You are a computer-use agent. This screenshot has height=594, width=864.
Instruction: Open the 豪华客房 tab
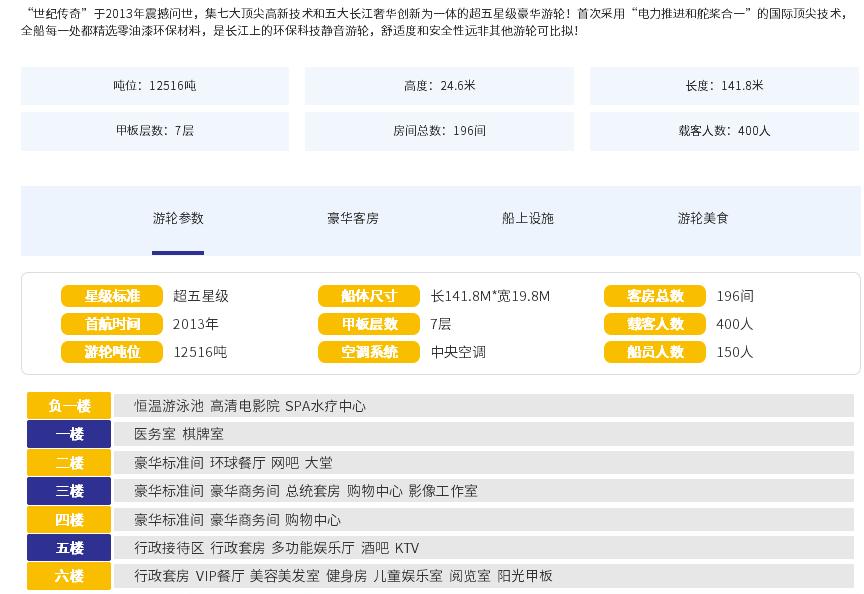click(353, 218)
